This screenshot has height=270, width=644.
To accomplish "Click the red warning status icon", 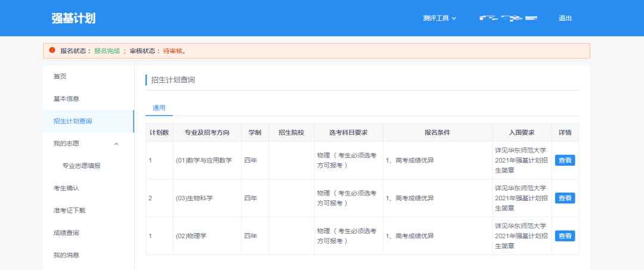I will [x=52, y=51].
